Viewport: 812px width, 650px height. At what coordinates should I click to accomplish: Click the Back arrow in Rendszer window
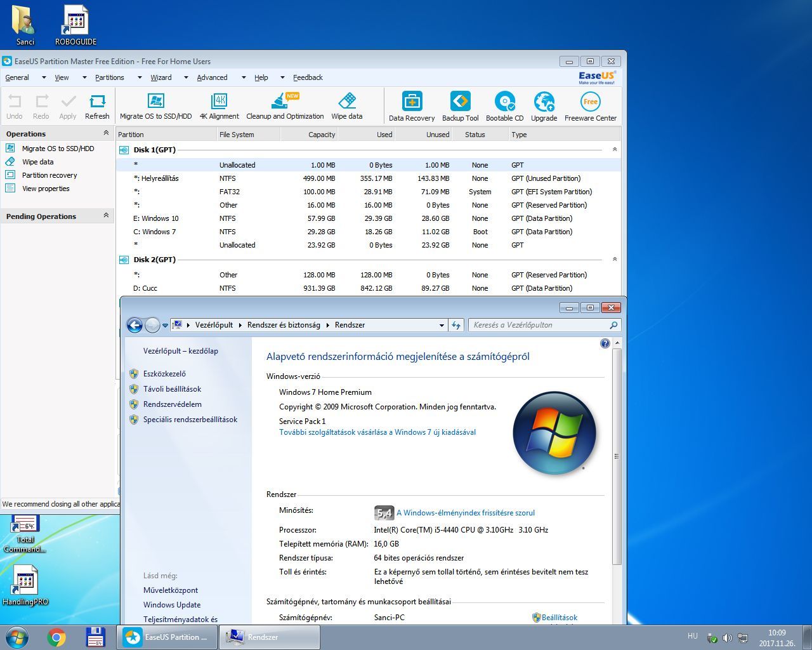(x=134, y=325)
